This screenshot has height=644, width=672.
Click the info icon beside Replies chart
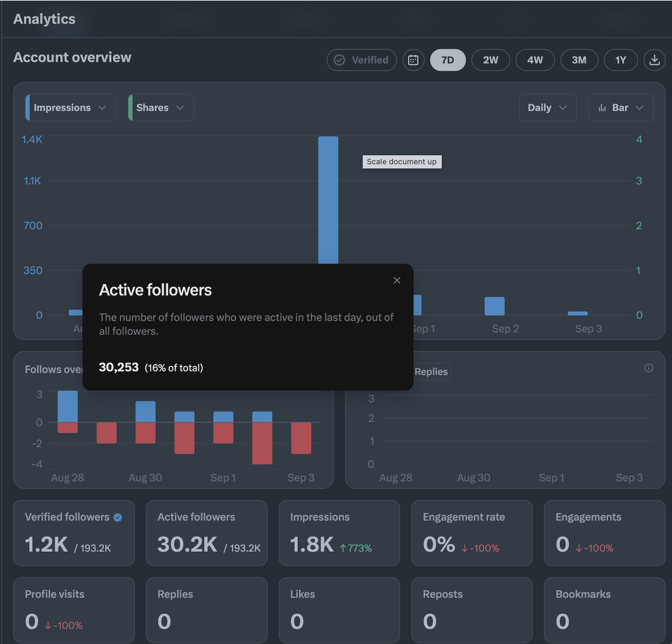tap(648, 368)
